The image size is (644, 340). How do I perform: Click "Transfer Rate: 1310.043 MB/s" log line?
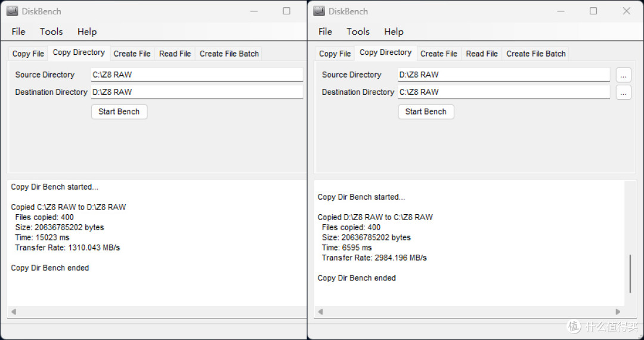pyautogui.click(x=67, y=248)
